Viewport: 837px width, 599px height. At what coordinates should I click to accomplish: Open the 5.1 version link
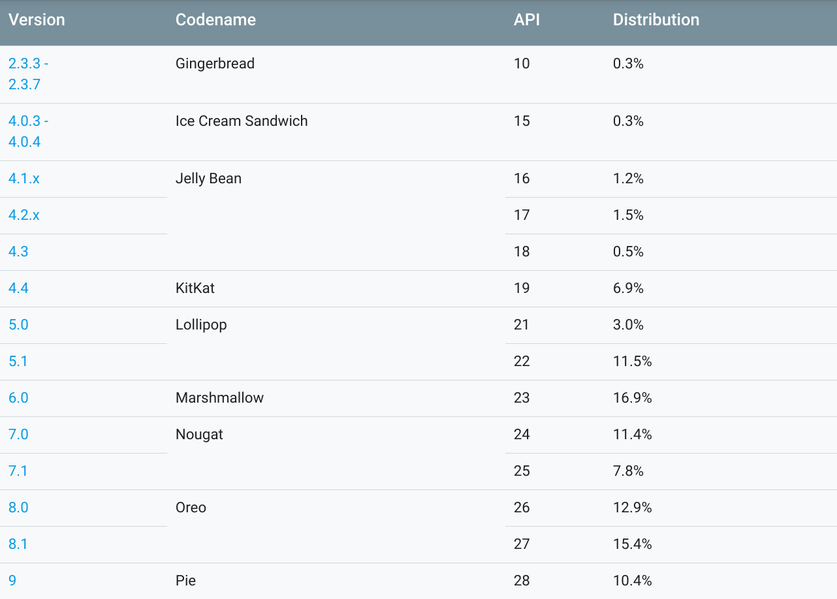[18, 361]
